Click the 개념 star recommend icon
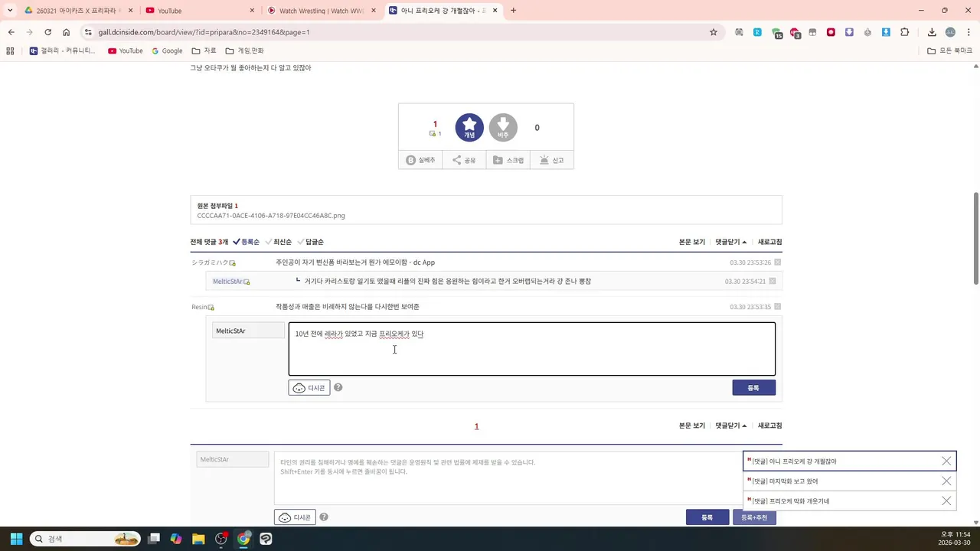Image resolution: width=980 pixels, height=551 pixels. tap(469, 128)
